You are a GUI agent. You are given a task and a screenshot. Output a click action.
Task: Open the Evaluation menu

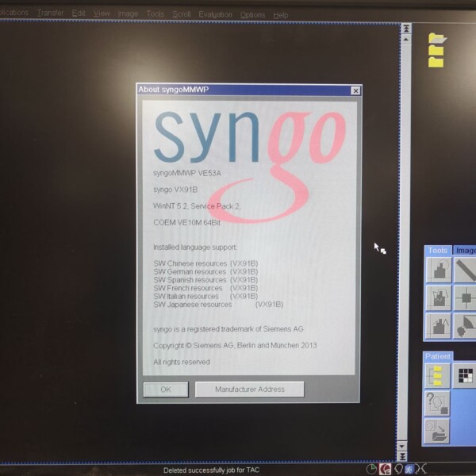click(216, 14)
